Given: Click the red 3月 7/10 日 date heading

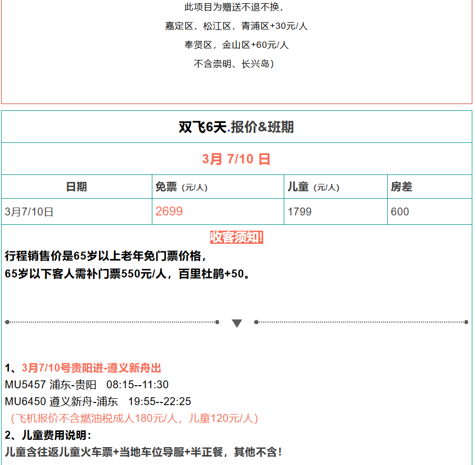Looking at the screenshot, I should [236, 159].
